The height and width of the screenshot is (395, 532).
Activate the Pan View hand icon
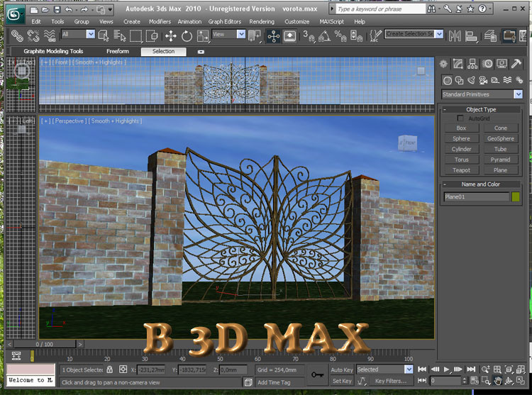(497, 381)
